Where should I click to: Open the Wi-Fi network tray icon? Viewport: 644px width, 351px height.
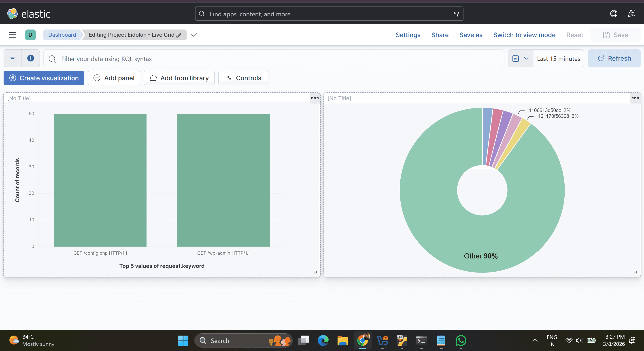point(569,340)
